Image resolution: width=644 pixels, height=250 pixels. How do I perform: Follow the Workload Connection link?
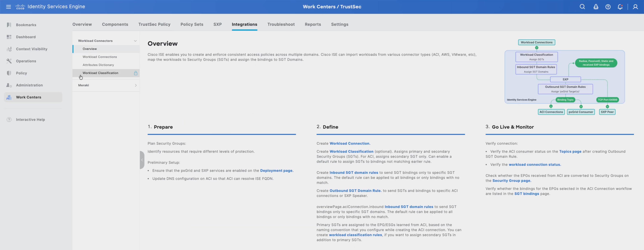[350, 143]
